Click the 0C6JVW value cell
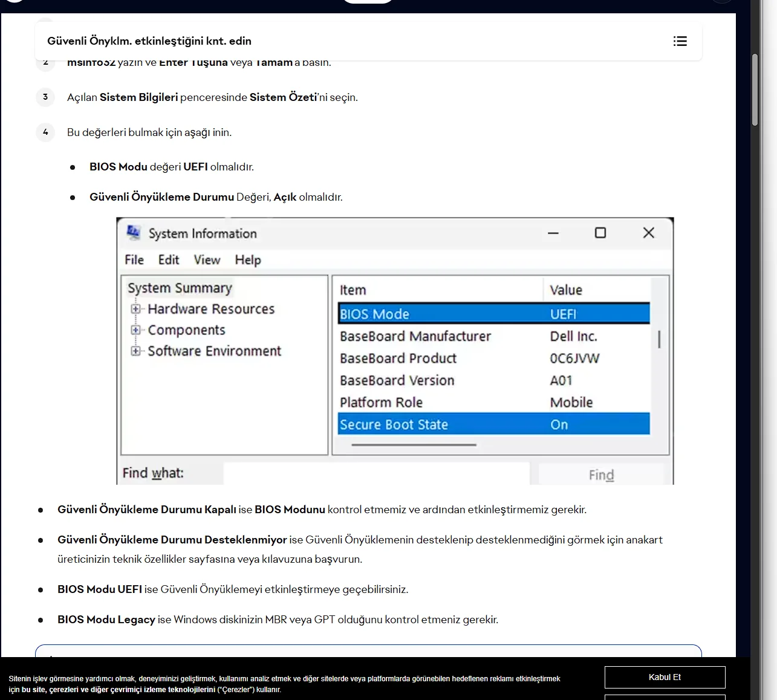Screen dimensions: 777x700 click(574, 358)
